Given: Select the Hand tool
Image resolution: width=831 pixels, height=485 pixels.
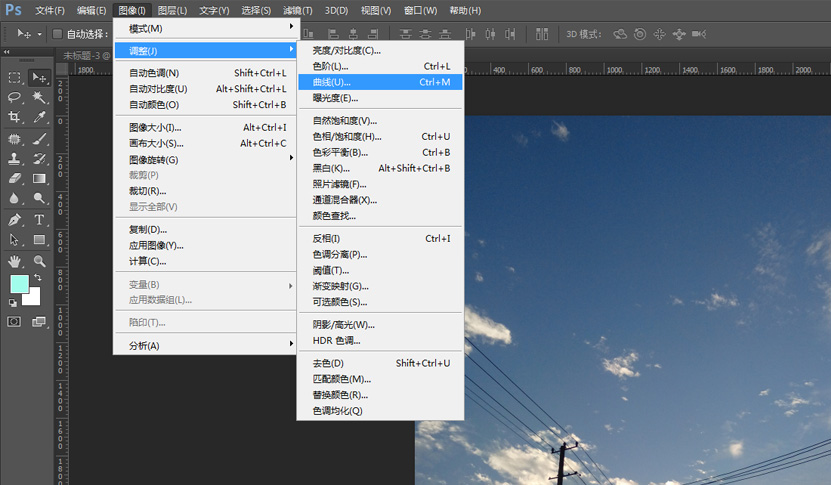Looking at the screenshot, I should tap(15, 260).
